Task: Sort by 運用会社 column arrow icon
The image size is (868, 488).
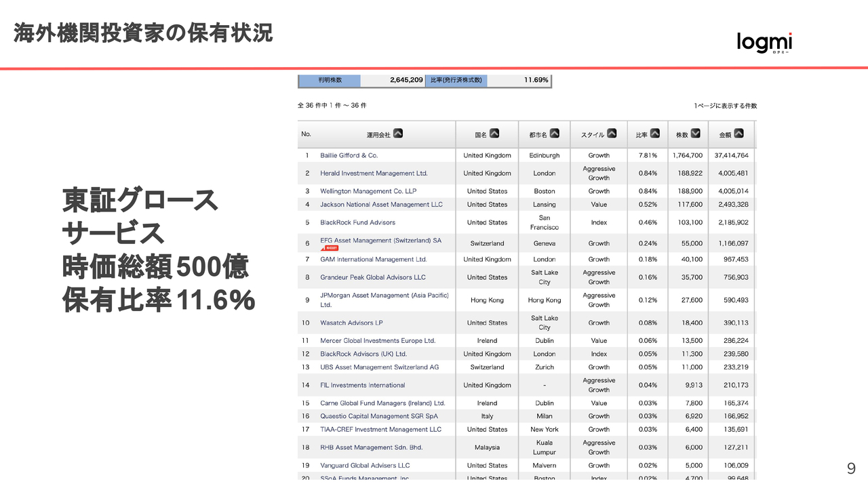Action: (398, 134)
